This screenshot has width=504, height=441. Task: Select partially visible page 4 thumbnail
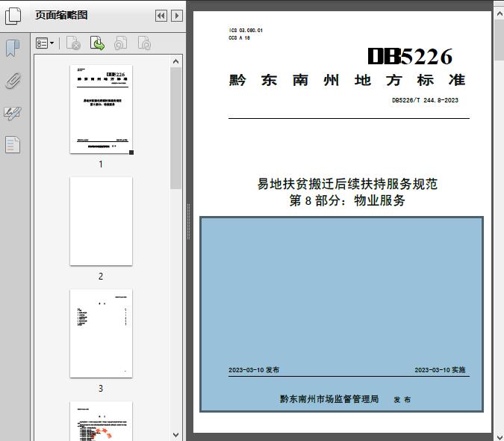point(101,421)
